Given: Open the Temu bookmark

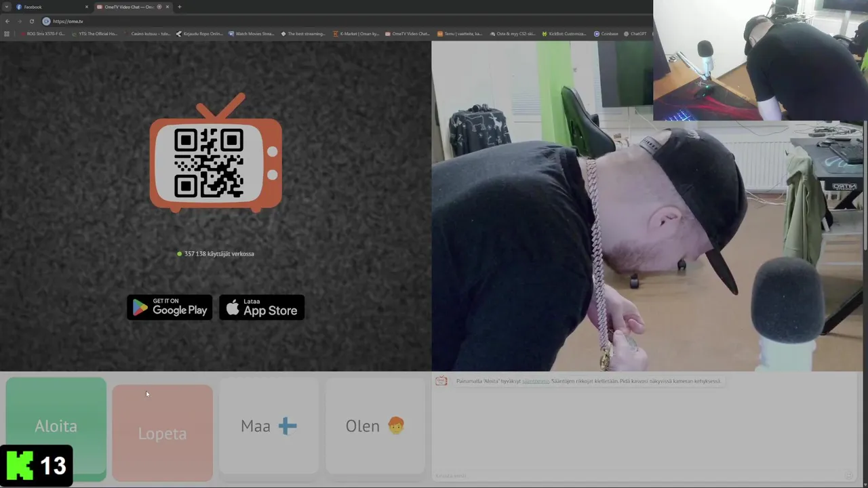Looking at the screenshot, I should 460,34.
